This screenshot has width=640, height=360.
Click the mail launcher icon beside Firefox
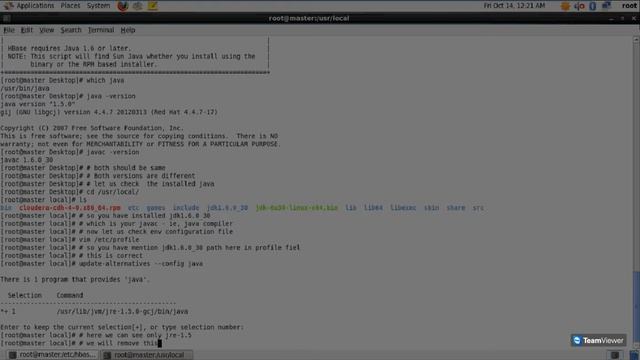(138, 6)
